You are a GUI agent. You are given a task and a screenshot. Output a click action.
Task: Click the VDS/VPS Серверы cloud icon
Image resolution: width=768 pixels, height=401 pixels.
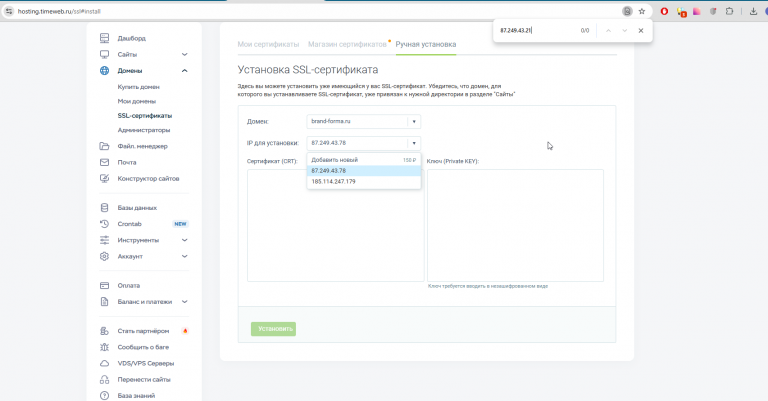coord(104,363)
